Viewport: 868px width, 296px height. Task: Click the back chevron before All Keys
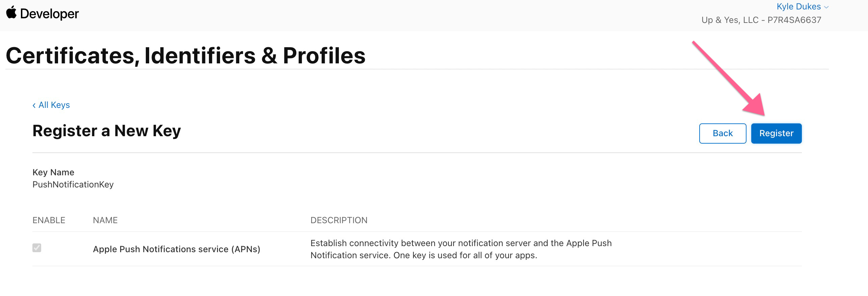[x=34, y=106]
